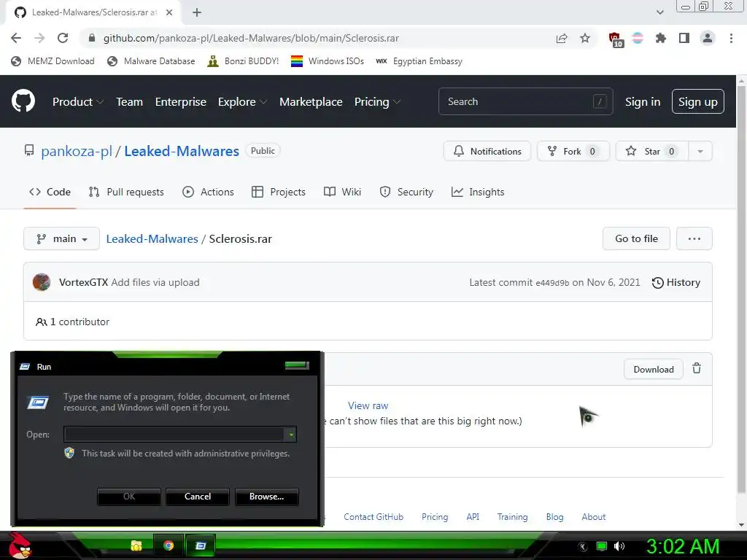Open the three-dot file options menu
Viewport: 747px width, 560px height.
[694, 238]
